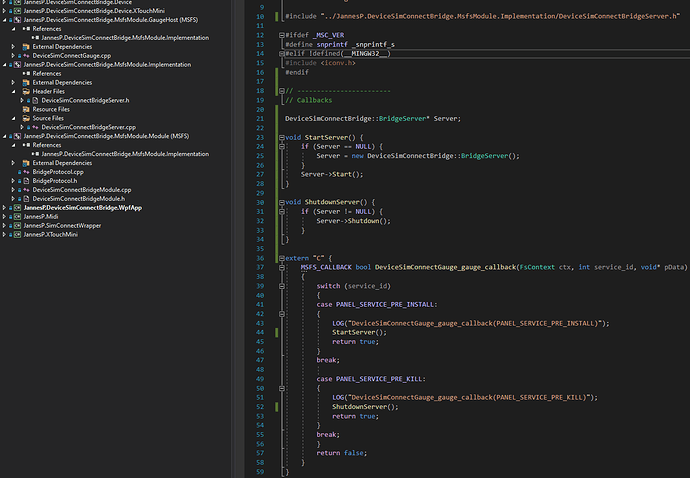This screenshot has width=690, height=478.
Task: Collapse the Source Files folder
Action: [13, 118]
